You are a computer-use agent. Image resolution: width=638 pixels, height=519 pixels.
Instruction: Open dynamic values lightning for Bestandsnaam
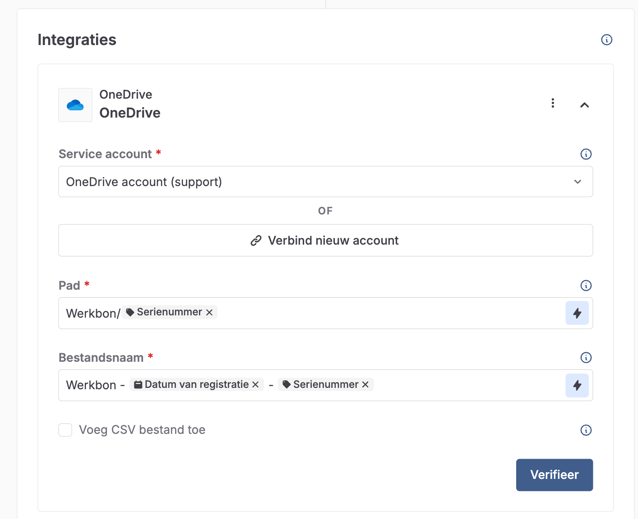577,385
